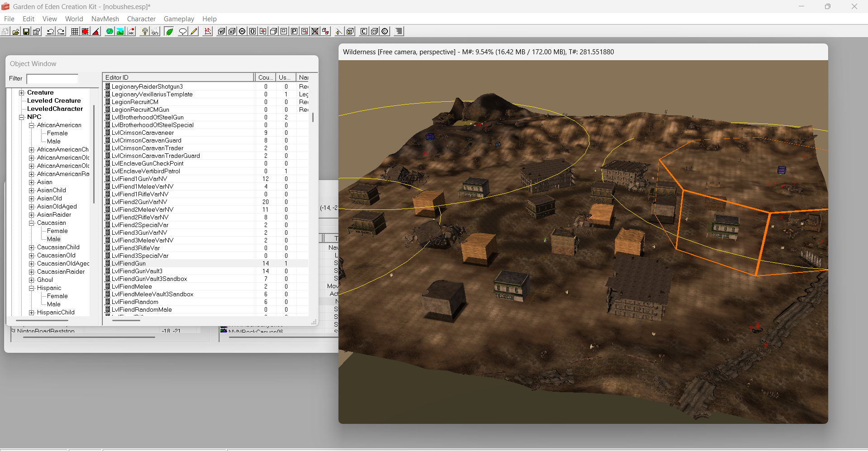The width and height of the screenshot is (868, 451).
Task: Open the Edit menu
Action: [x=29, y=19]
